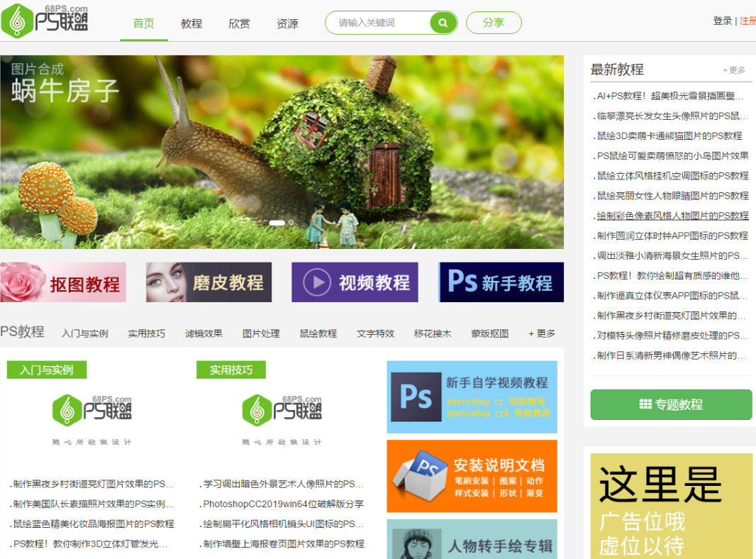Open the 笔刷安装 link
Image resolution: width=756 pixels, height=559 pixels.
point(472,481)
